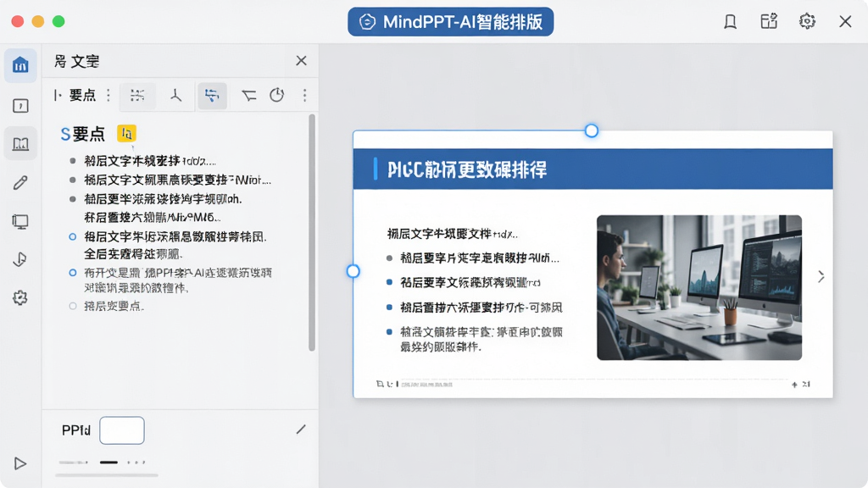This screenshot has height=488, width=868.
Task: Click the outline panel vertical scrollbar
Action: 312,232
